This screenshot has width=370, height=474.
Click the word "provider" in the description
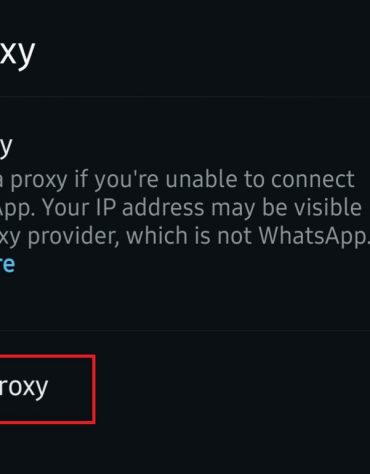click(x=73, y=236)
